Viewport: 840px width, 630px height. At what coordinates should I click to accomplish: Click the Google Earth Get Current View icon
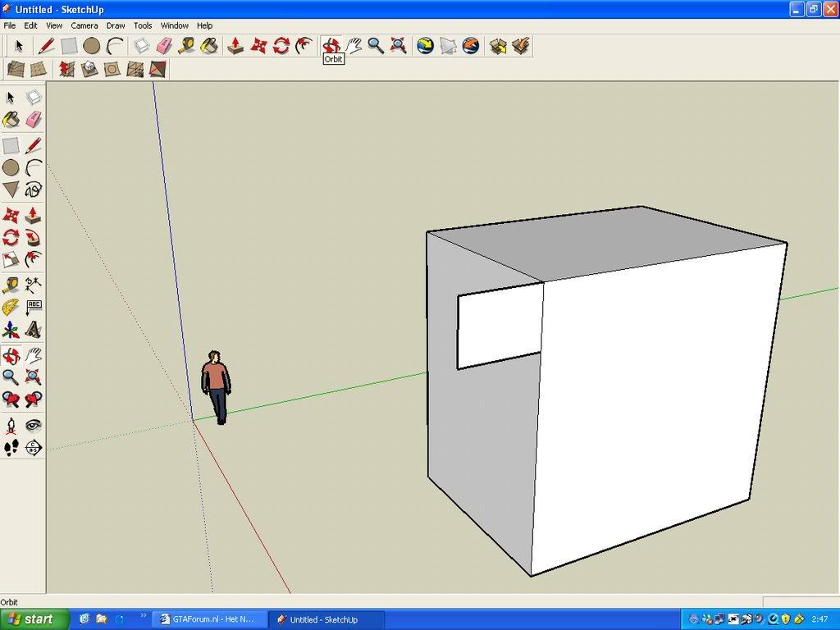426,46
